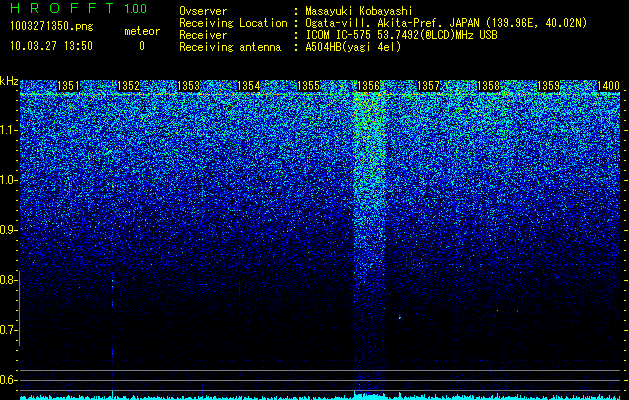Click the ICOM IC-575 receiver text
The image size is (629, 400).
coord(401,35)
